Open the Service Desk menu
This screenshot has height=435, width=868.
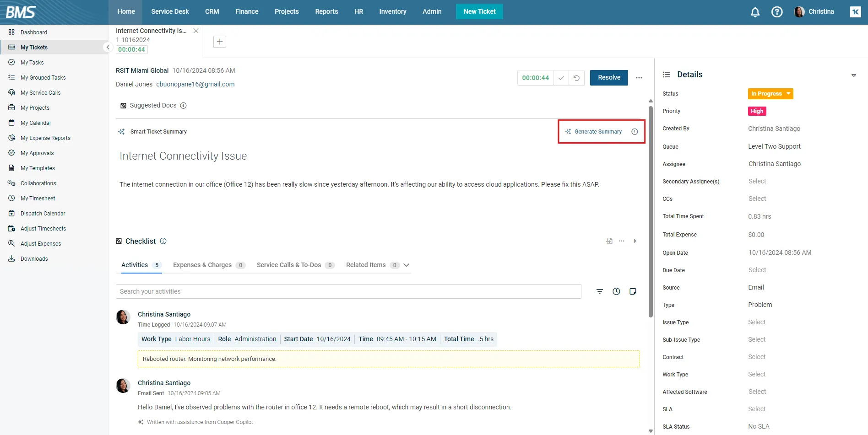point(170,12)
